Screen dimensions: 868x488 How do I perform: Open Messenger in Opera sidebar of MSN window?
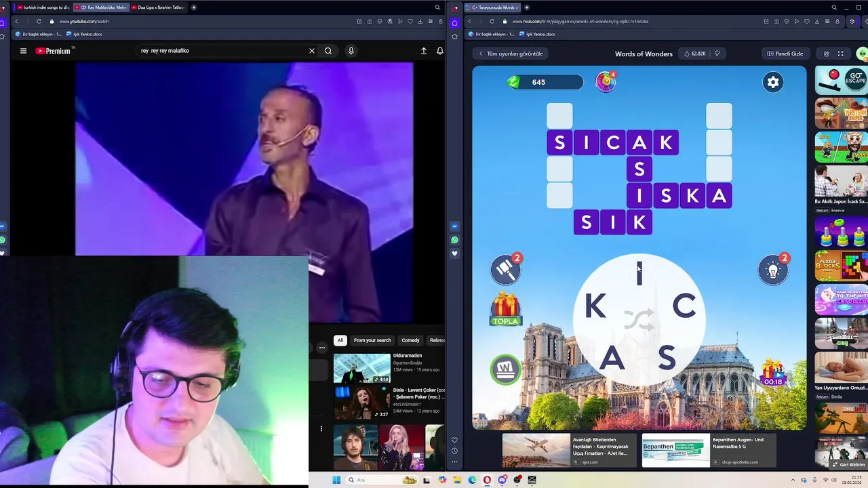454,226
